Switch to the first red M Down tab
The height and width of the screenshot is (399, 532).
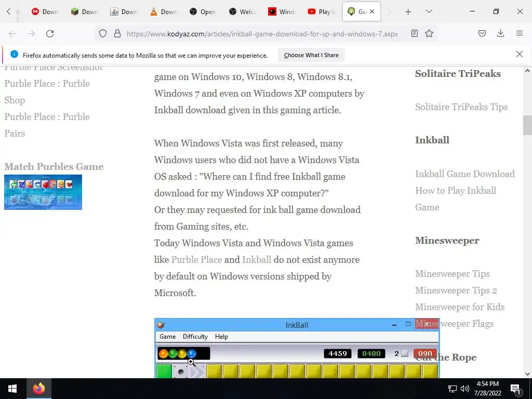point(45,11)
